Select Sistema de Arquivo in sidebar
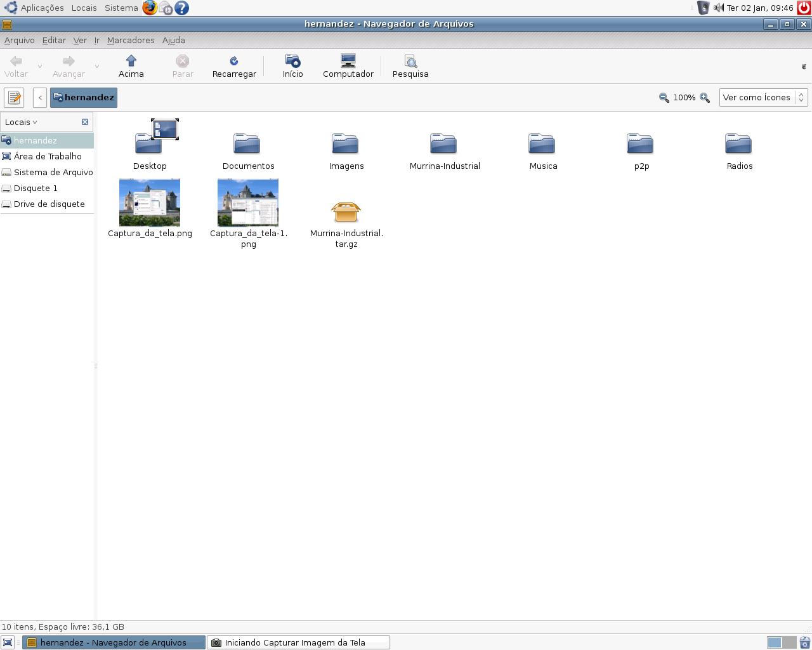This screenshot has height=650, width=812. (x=47, y=172)
